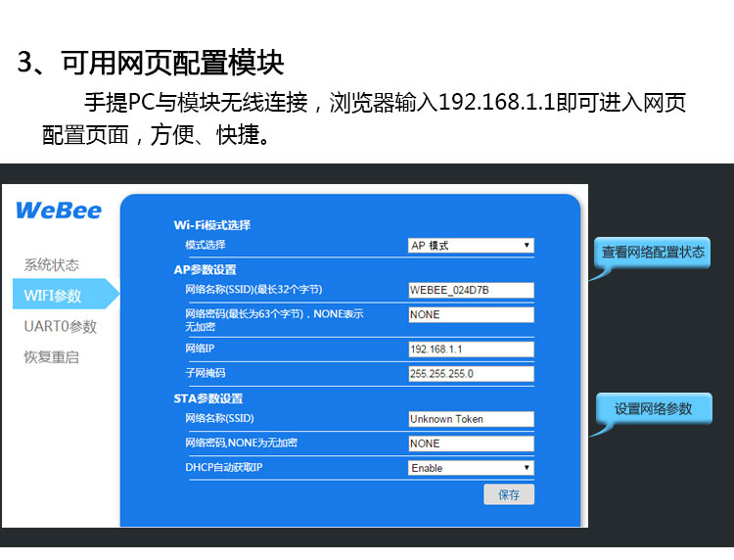Click the 网络IP label
734x560 pixels.
200,349
